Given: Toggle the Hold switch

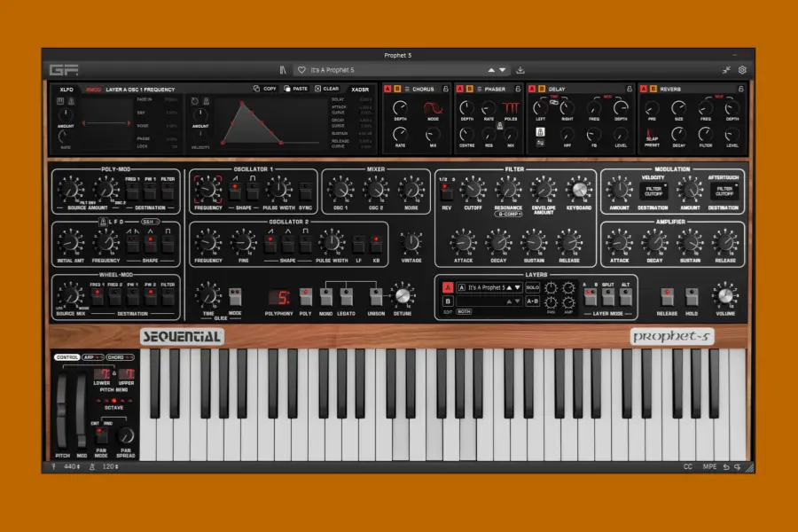Looking at the screenshot, I should click(x=691, y=297).
